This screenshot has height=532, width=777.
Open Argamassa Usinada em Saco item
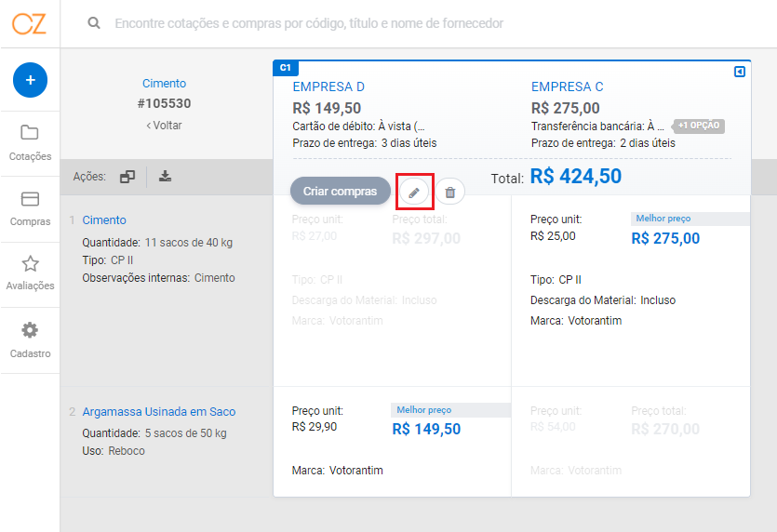point(158,412)
